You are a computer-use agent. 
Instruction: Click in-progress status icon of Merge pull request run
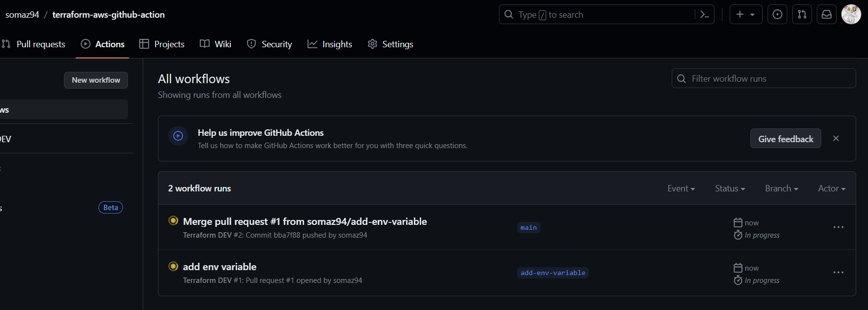pyautogui.click(x=173, y=221)
